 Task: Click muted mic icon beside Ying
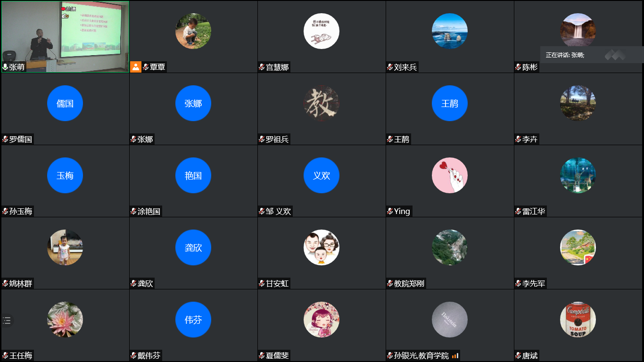[390, 211]
